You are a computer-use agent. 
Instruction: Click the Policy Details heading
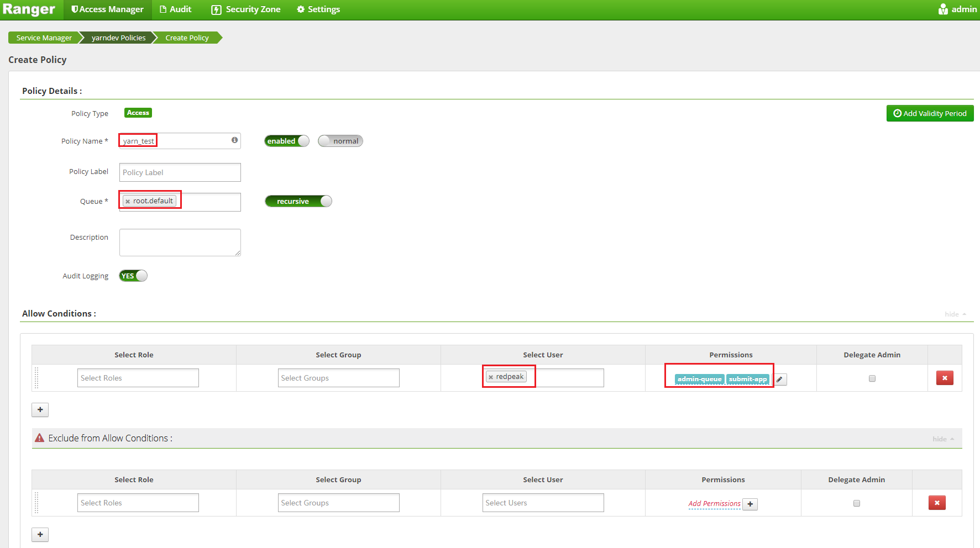click(52, 91)
